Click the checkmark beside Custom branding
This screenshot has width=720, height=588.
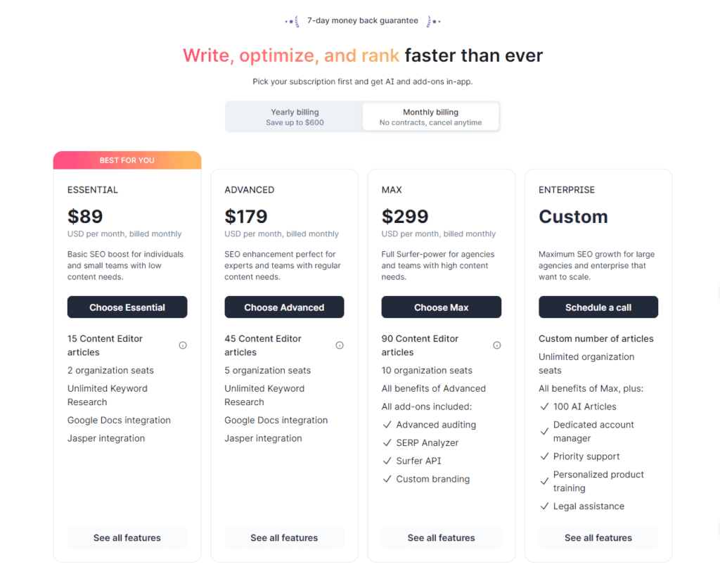pyautogui.click(x=387, y=479)
